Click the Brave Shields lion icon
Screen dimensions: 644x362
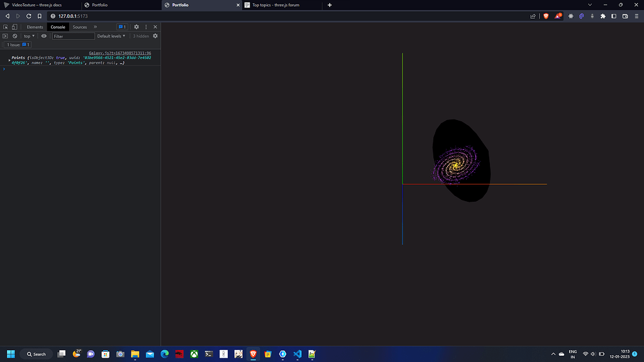click(x=547, y=16)
